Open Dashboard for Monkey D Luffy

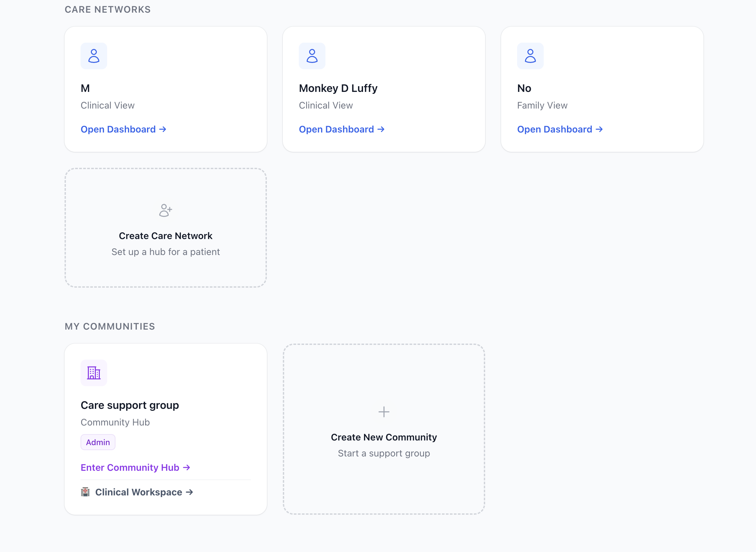point(341,129)
